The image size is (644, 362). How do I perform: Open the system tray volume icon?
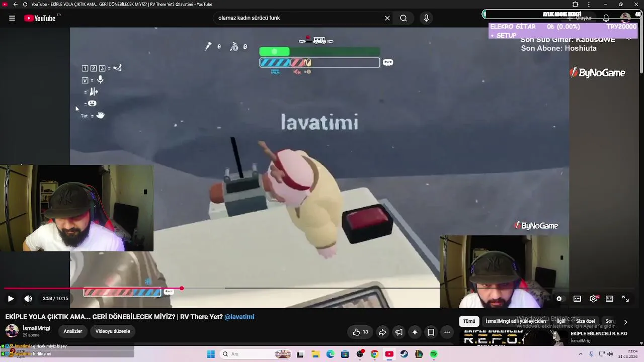click(610, 354)
